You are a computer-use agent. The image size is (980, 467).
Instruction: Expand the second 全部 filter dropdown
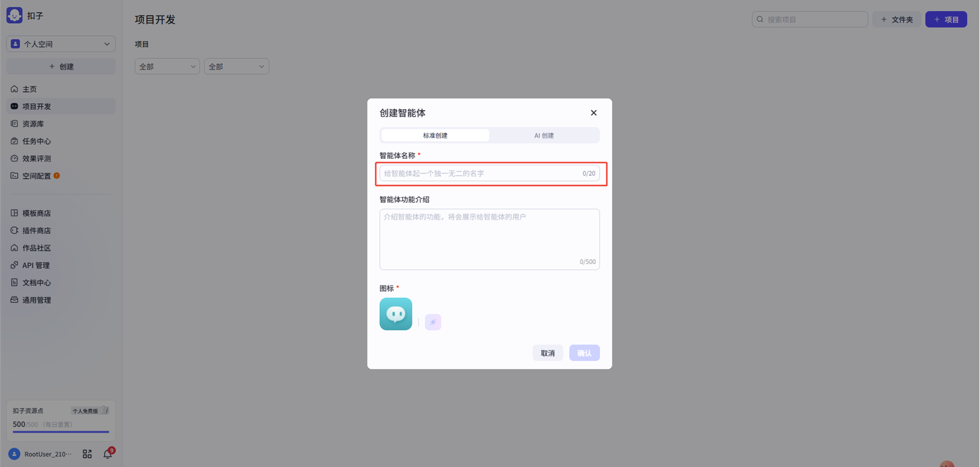coord(236,67)
